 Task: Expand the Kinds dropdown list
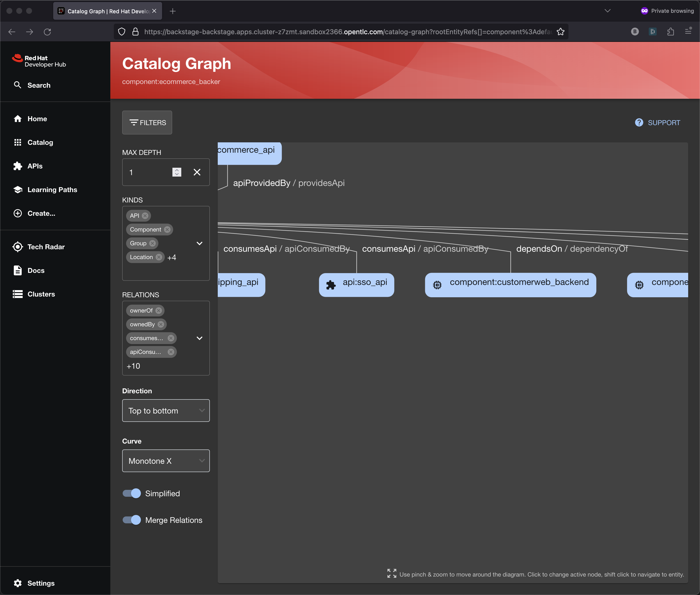click(x=199, y=243)
